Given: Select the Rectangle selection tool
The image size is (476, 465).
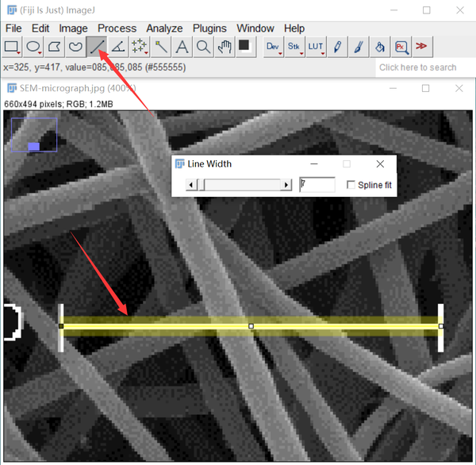Looking at the screenshot, I should click(12, 47).
